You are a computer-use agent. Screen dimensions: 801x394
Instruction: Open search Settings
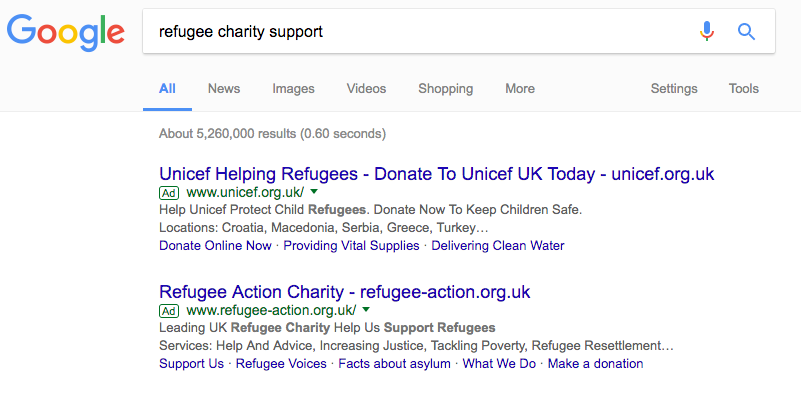(x=674, y=88)
